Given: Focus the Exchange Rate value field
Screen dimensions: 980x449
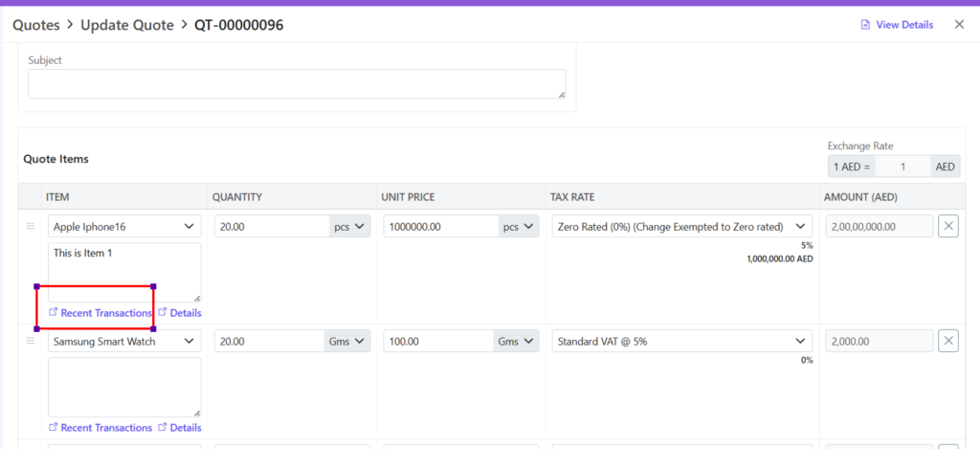Looking at the screenshot, I should coord(902,167).
